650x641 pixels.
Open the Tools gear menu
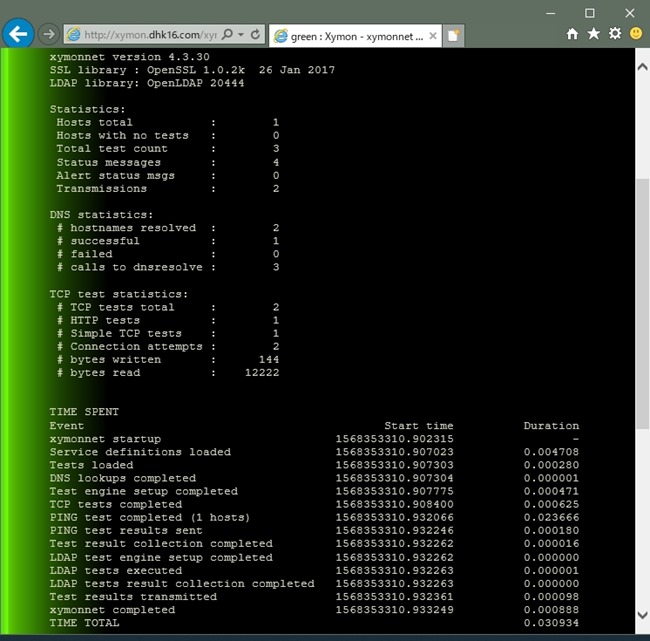click(615, 34)
